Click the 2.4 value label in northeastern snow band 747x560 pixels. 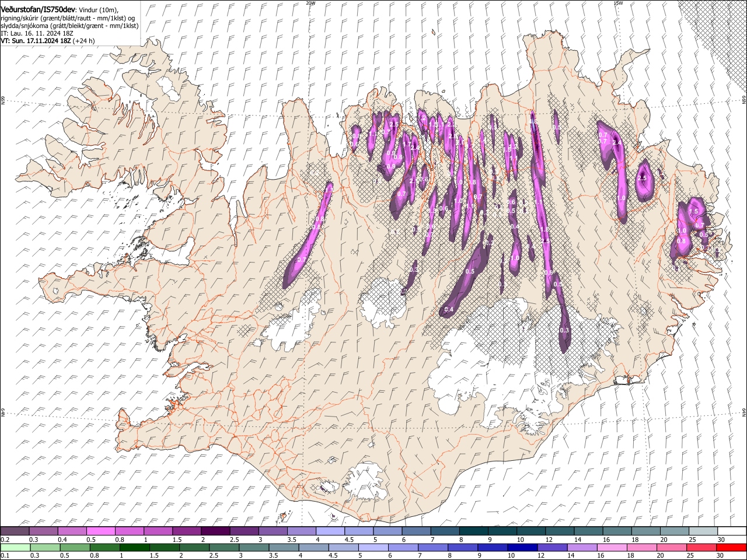pos(616,142)
